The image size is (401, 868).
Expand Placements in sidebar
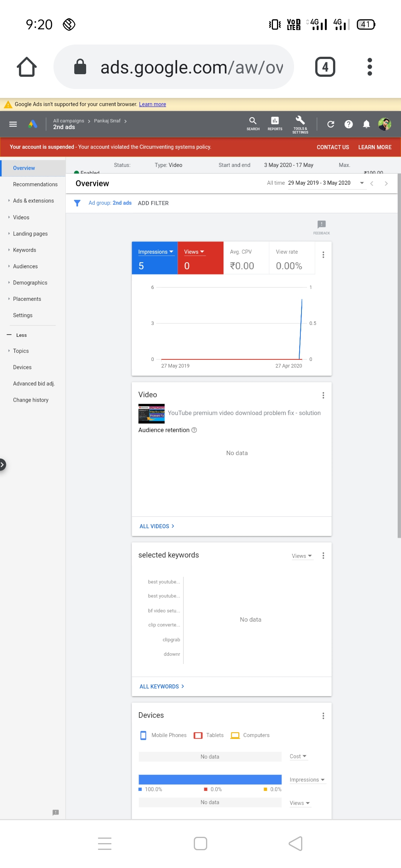tap(27, 299)
